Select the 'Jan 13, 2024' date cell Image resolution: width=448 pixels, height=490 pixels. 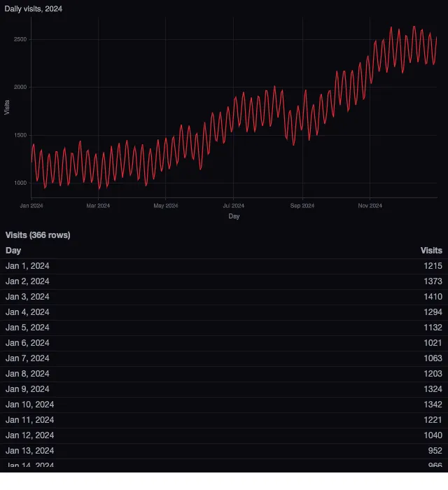coord(29,451)
